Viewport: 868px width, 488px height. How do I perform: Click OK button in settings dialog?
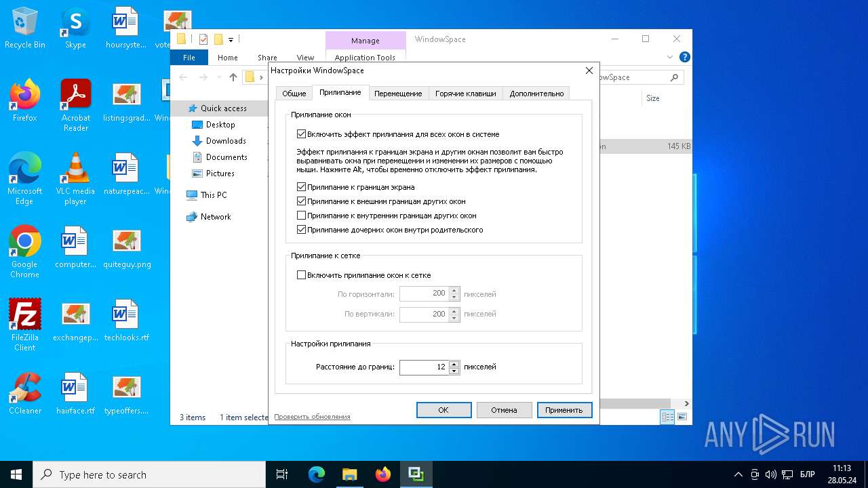click(443, 410)
